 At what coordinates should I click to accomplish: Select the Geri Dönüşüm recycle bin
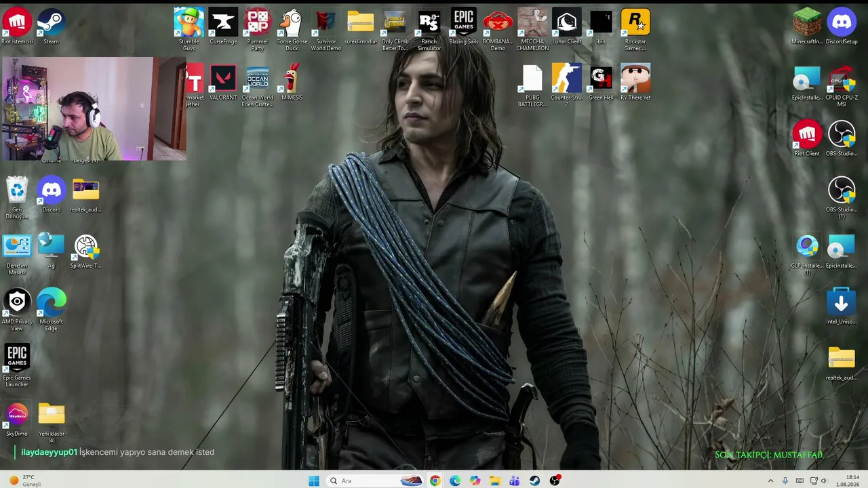(17, 197)
